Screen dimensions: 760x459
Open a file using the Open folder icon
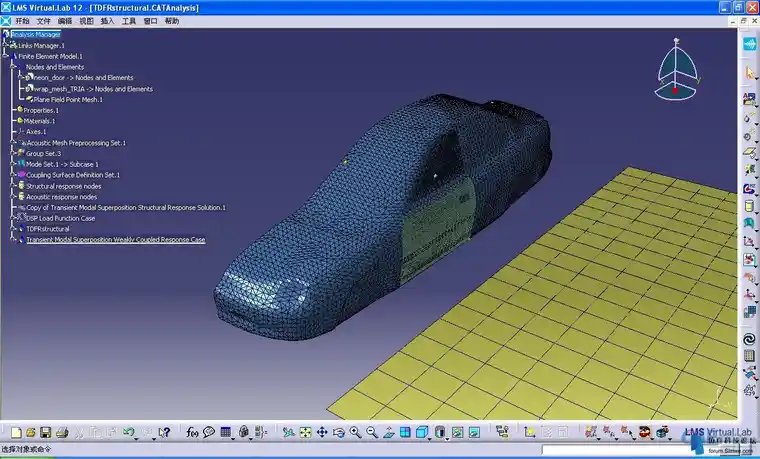(31, 432)
